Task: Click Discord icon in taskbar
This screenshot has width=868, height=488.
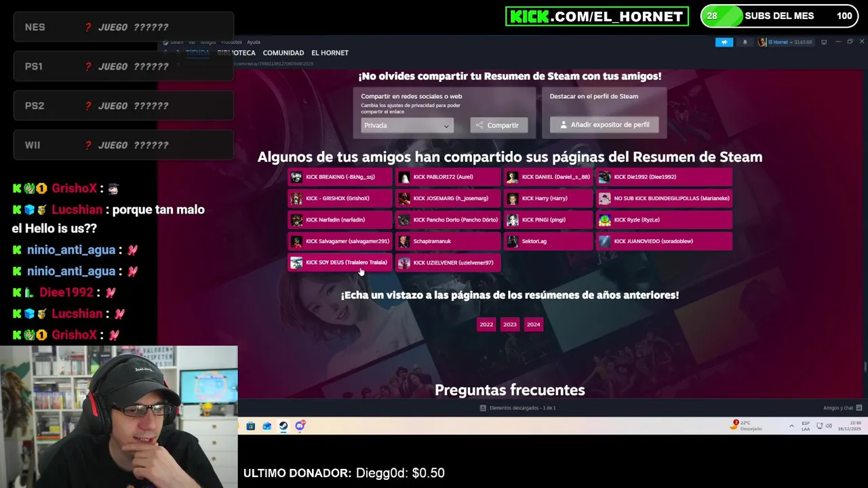Action: click(300, 426)
